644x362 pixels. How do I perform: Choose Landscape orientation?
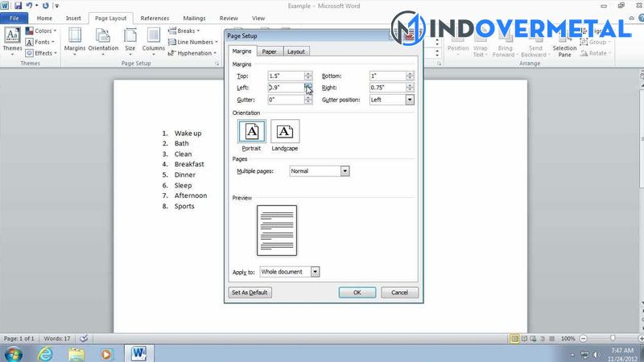click(285, 135)
